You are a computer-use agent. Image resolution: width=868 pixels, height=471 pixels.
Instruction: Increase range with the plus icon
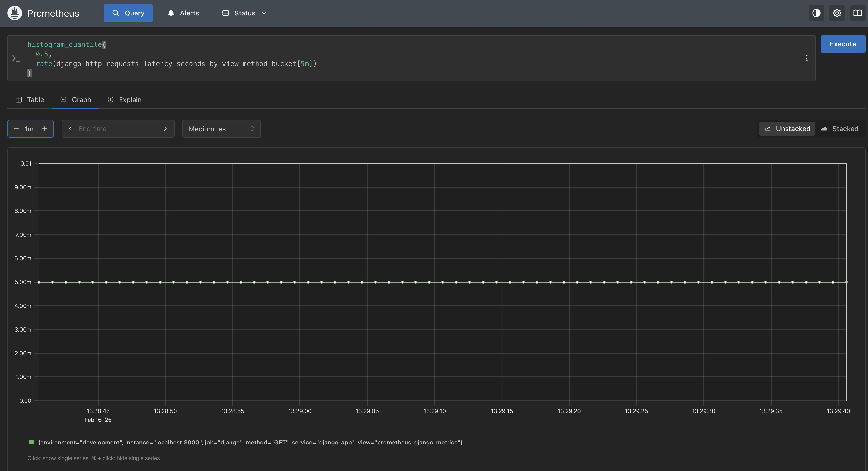[44, 129]
